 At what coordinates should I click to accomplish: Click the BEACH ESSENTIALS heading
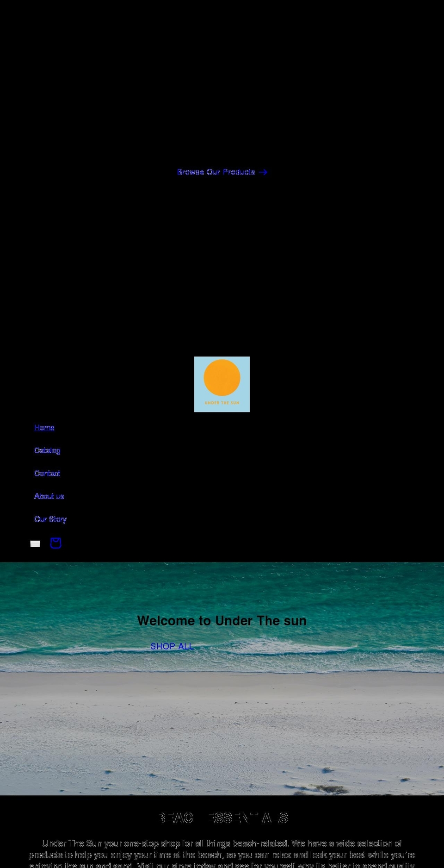[222, 818]
